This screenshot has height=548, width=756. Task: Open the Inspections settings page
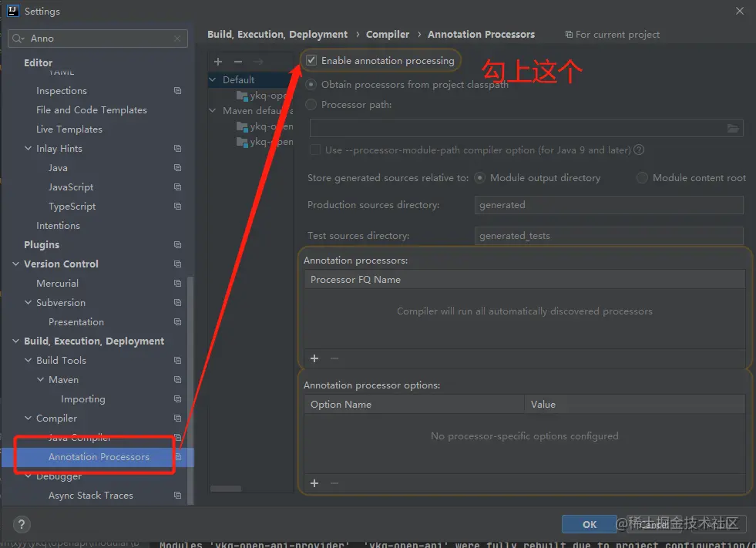61,91
